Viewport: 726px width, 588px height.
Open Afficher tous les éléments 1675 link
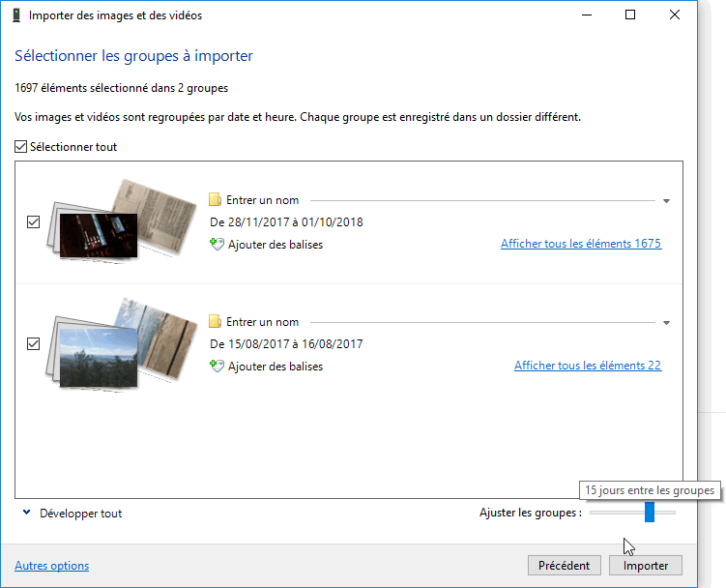pyautogui.click(x=580, y=244)
